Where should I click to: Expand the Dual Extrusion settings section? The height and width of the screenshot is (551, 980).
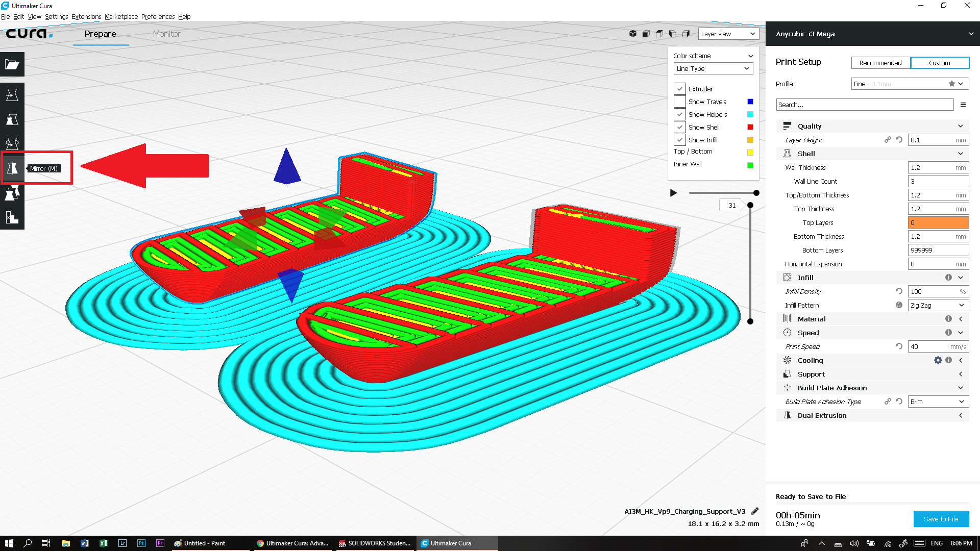[873, 415]
